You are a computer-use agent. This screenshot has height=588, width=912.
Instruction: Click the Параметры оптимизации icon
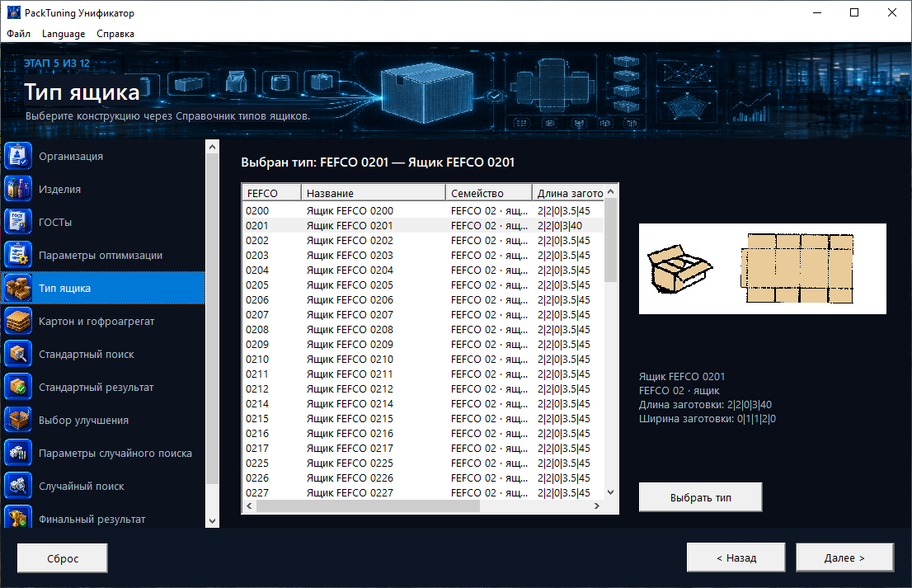tap(18, 256)
